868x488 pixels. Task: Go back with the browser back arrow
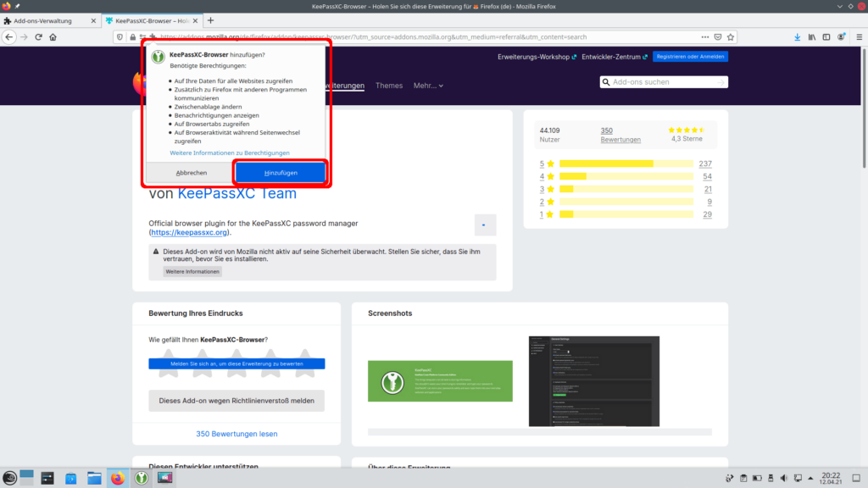click(x=9, y=37)
